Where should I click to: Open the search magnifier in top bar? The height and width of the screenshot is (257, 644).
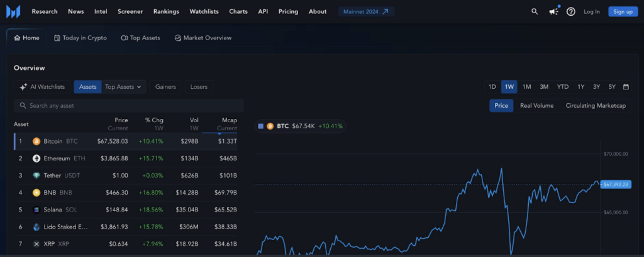point(535,11)
